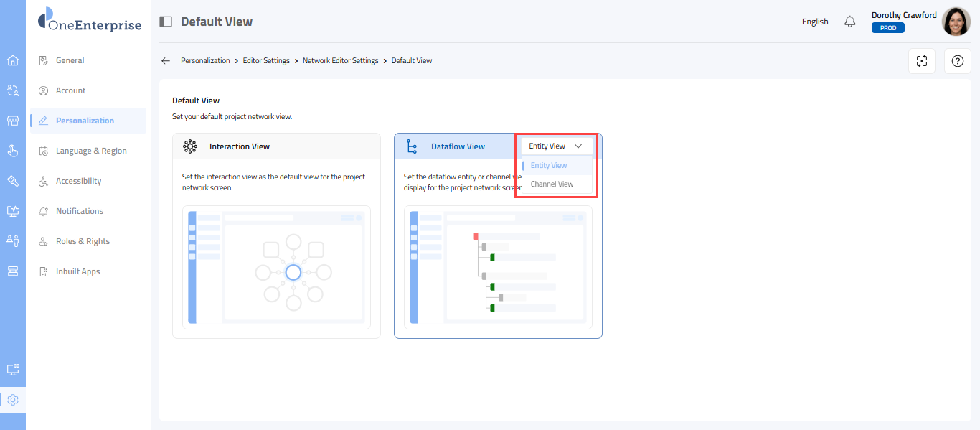
Task: Open Dorothy Crawford's profile avatar
Action: [x=956, y=22]
